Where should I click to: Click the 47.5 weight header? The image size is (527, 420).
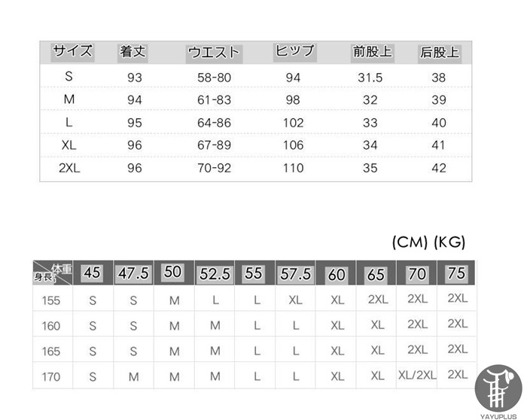tap(133, 274)
